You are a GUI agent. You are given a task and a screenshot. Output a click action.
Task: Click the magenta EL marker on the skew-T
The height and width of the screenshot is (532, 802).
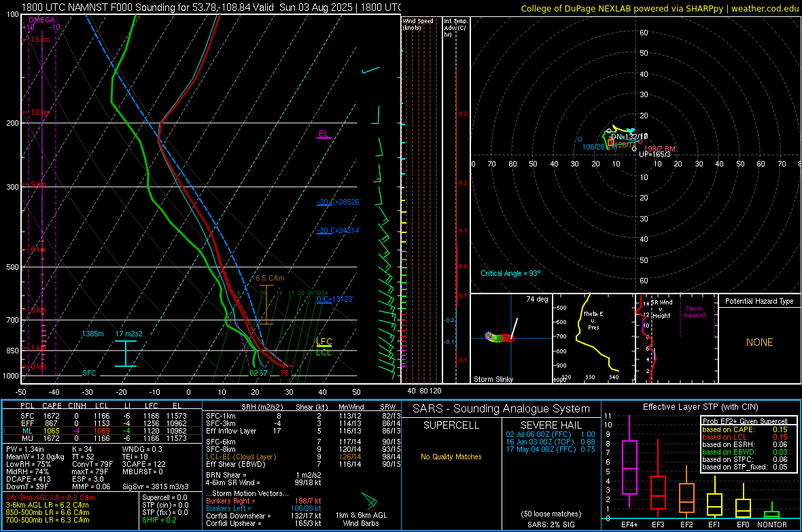[x=324, y=134]
